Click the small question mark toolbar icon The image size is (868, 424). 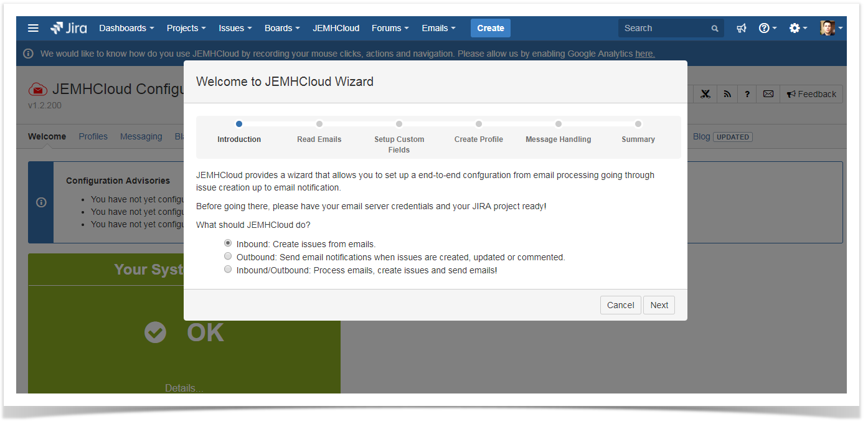tap(747, 94)
